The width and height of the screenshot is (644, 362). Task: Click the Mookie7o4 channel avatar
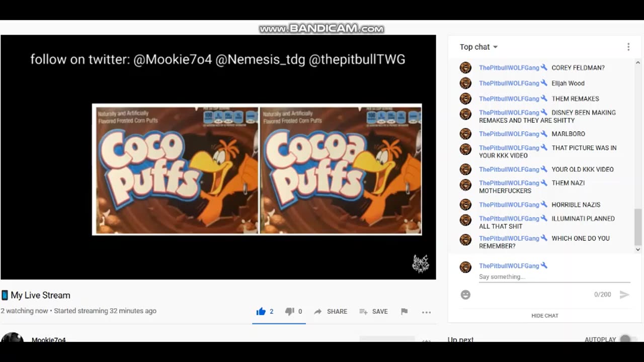click(13, 338)
